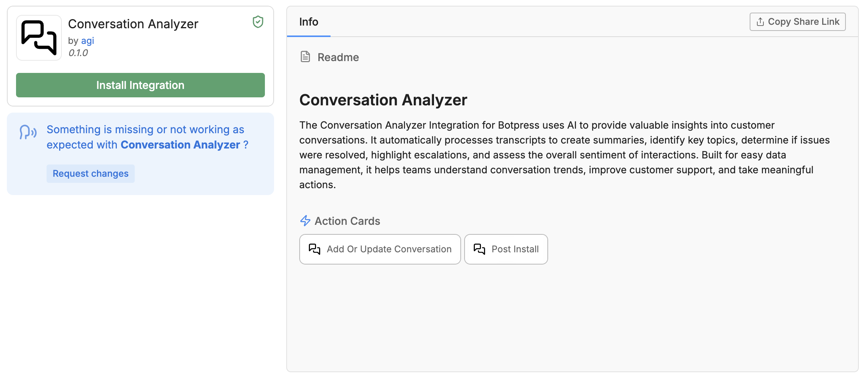
Task: Copy Share Link button click
Action: [797, 22]
